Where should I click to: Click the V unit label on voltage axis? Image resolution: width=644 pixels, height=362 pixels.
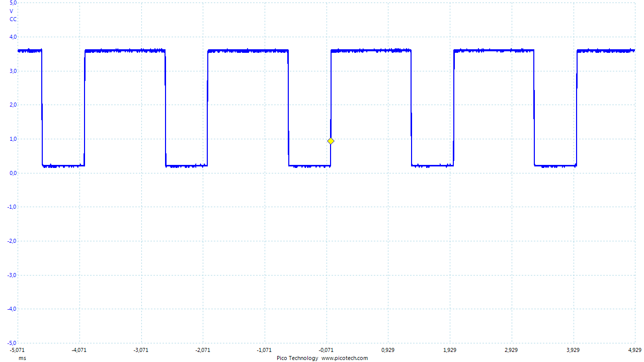pyautogui.click(x=12, y=11)
